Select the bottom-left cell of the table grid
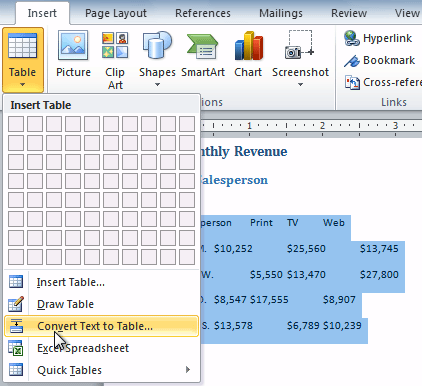The image size is (422, 386). 16,257
